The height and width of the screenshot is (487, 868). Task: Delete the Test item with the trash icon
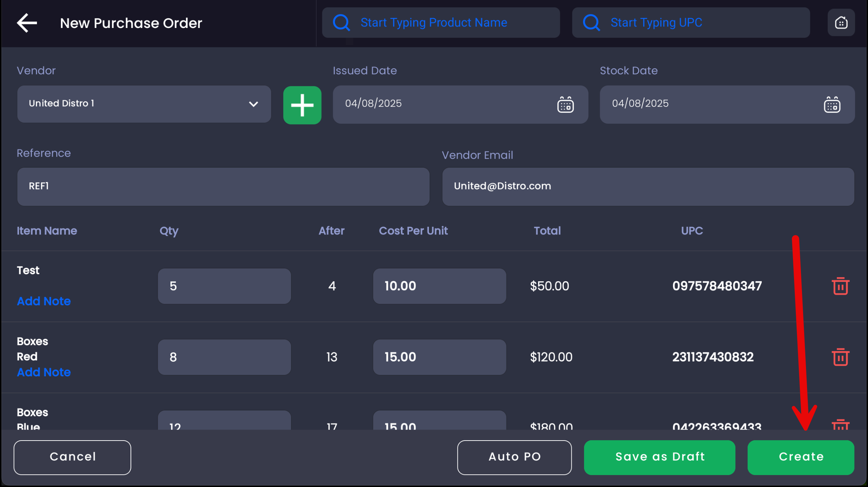point(840,286)
